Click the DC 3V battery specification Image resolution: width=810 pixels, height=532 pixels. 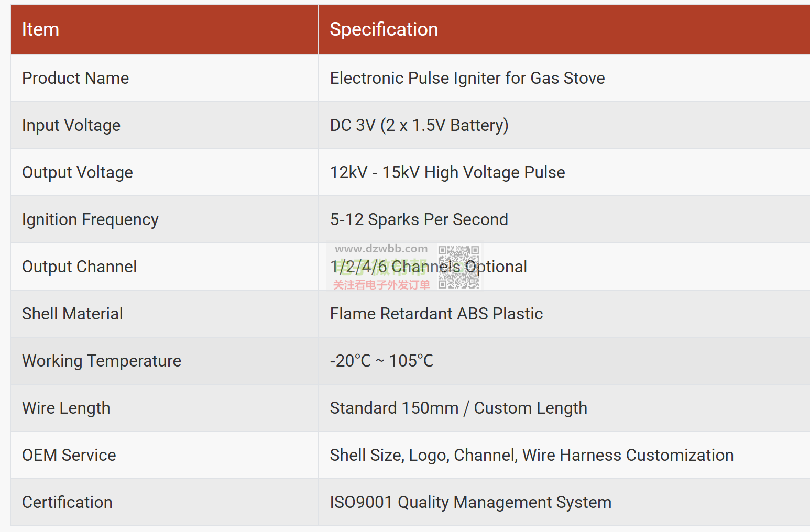tap(419, 125)
